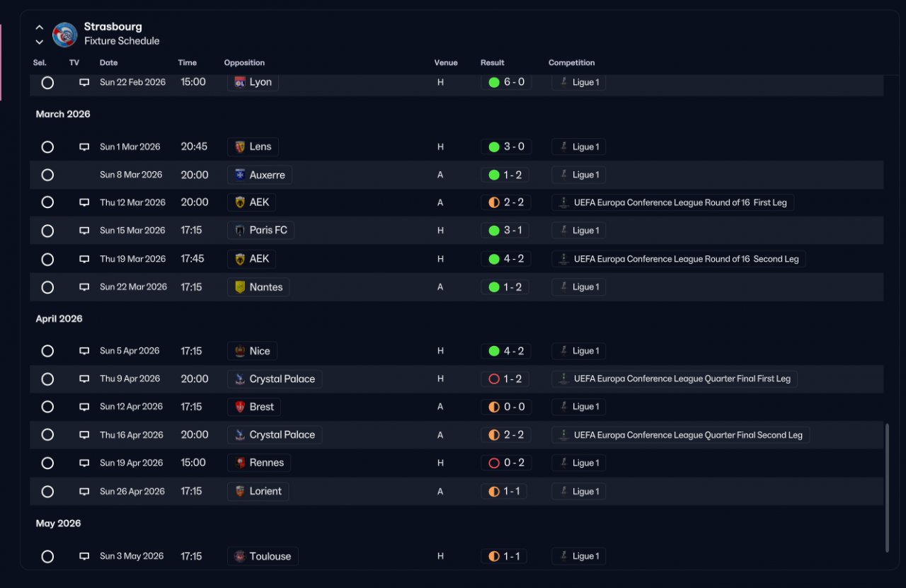The width and height of the screenshot is (906, 588).
Task: Open the 1-2 result against Nantes
Action: (x=505, y=287)
